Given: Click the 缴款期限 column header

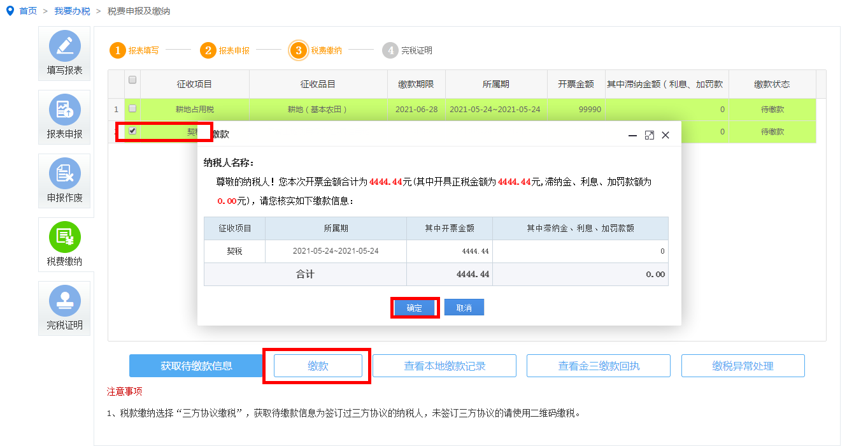Looking at the screenshot, I should coord(416,84).
